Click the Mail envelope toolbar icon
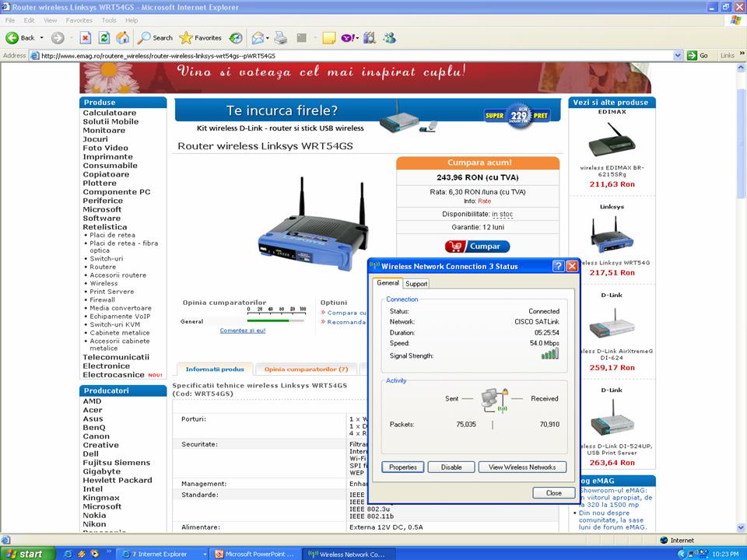This screenshot has height=560, width=747. tap(258, 37)
